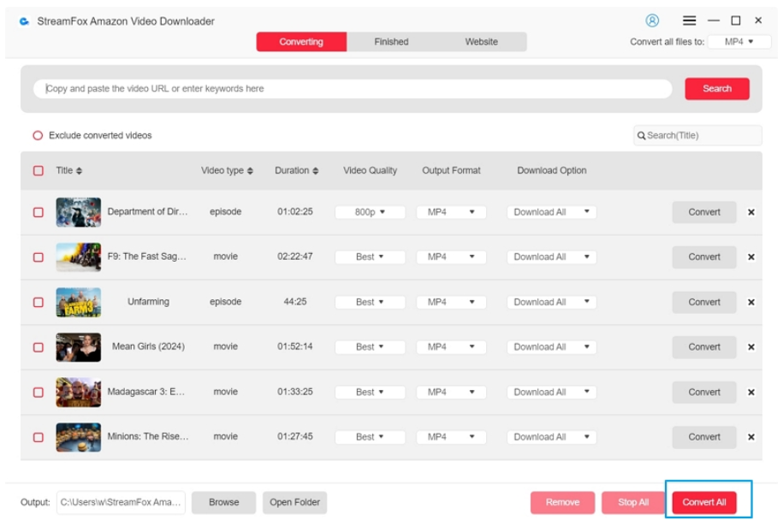Open Best quality dropdown for F9 movie
The height and width of the screenshot is (532, 783).
pyautogui.click(x=370, y=257)
